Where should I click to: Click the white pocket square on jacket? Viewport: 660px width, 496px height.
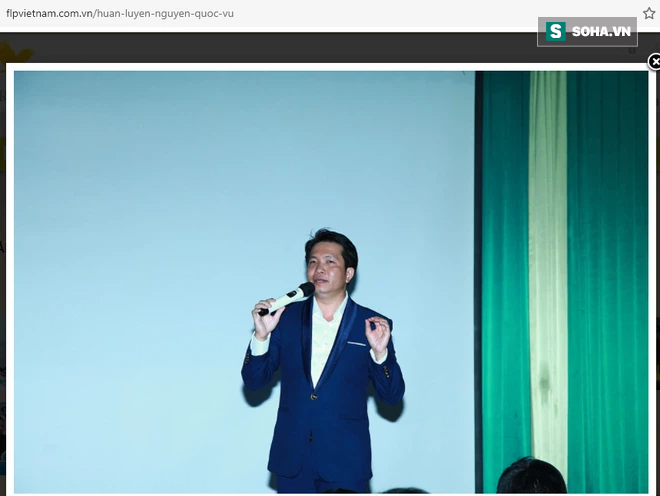point(357,344)
